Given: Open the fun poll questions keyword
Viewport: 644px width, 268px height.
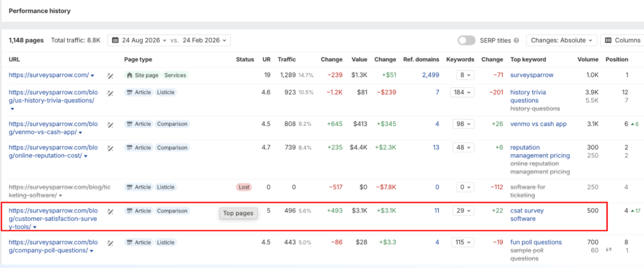Looking at the screenshot, I should click(536, 242).
